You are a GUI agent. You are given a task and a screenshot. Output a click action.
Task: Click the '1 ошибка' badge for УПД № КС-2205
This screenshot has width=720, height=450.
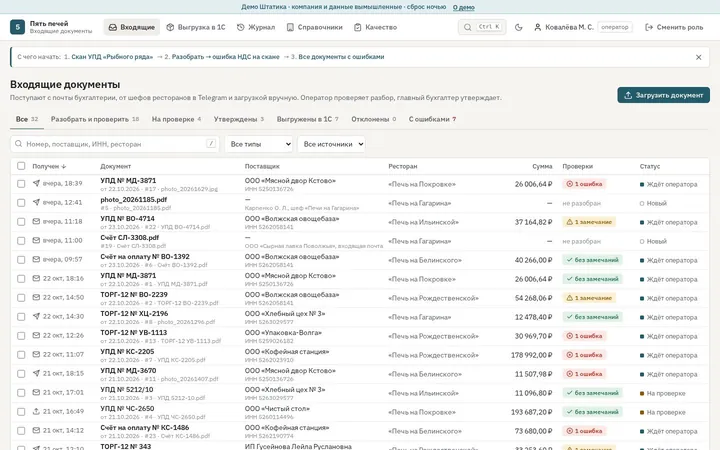[584, 355]
